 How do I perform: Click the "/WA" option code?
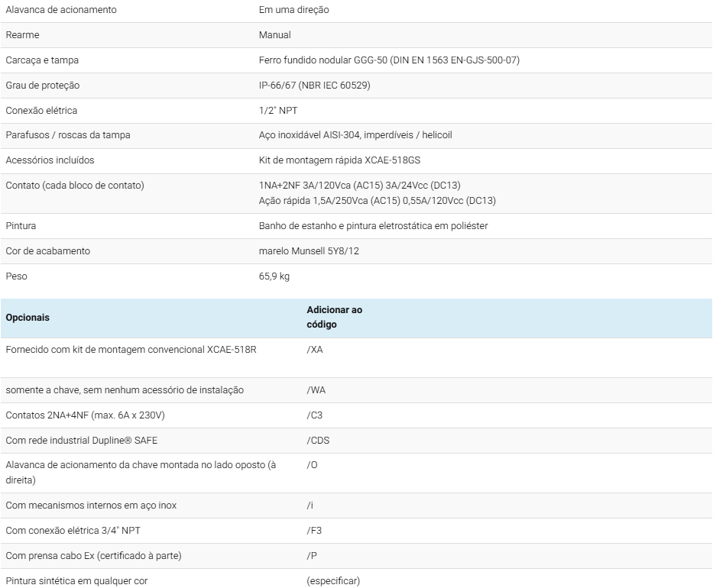pos(316,390)
